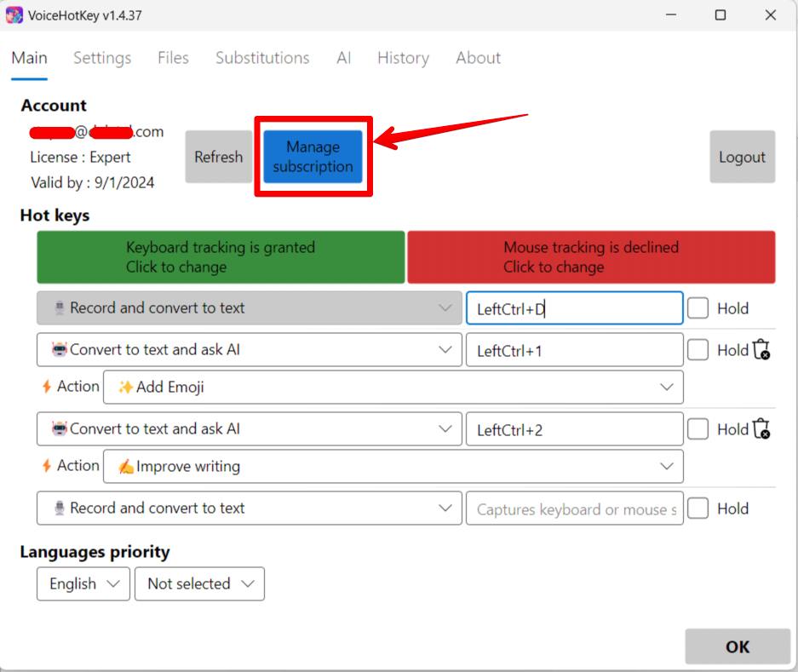This screenshot has width=798, height=672.
Task: Toggle Hold on the last empty hotkey row
Action: 698,508
